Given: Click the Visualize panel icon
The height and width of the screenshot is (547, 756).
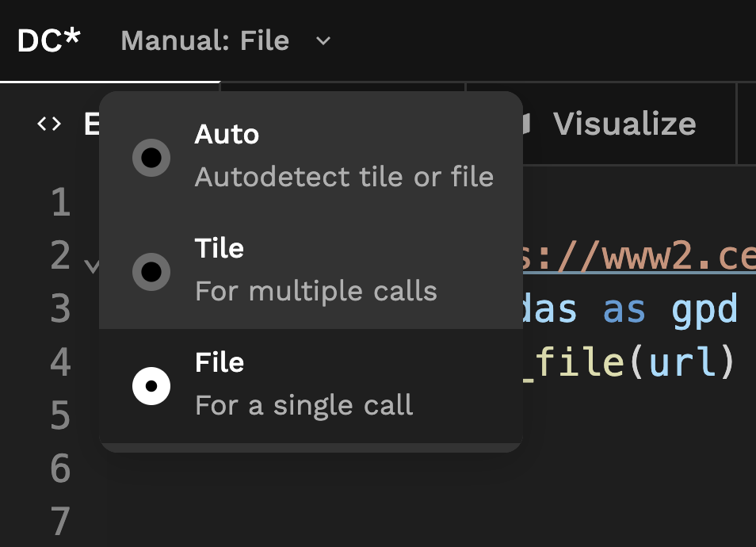Looking at the screenshot, I should pyautogui.click(x=529, y=124).
